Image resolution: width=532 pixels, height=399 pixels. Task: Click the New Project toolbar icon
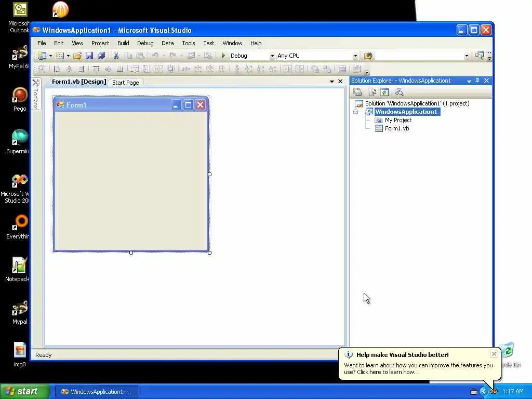42,56
